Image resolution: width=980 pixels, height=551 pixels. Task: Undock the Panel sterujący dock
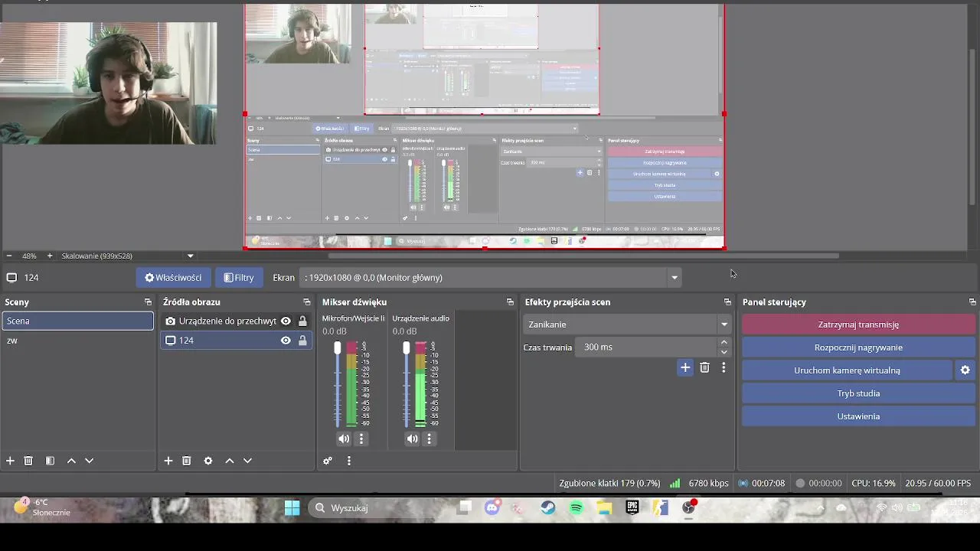[972, 302]
